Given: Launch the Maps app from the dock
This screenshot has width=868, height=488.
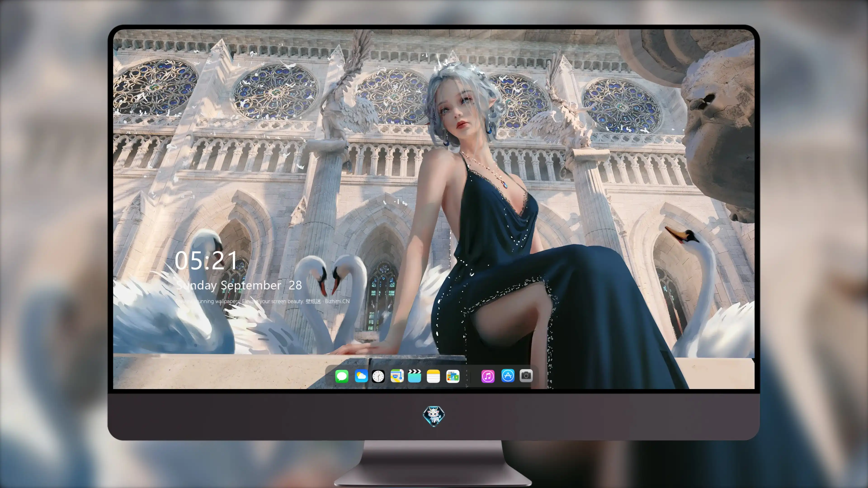Looking at the screenshot, I should 397,376.
